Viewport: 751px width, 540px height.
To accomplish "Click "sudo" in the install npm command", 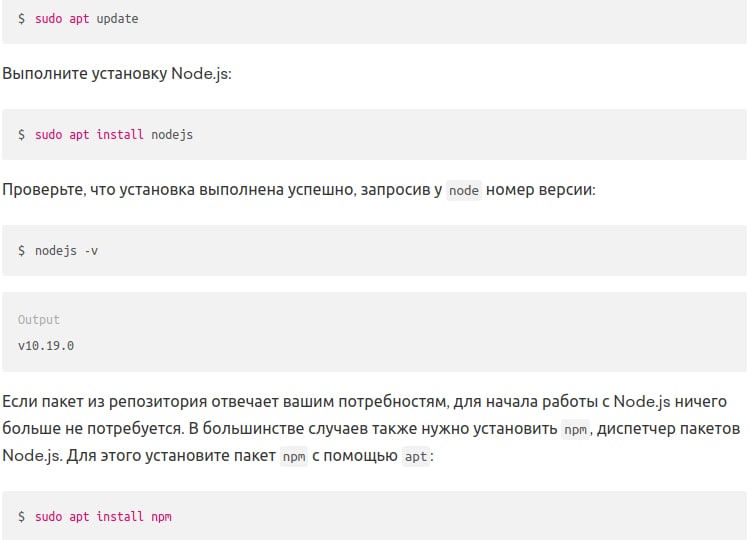I will 48,516.
